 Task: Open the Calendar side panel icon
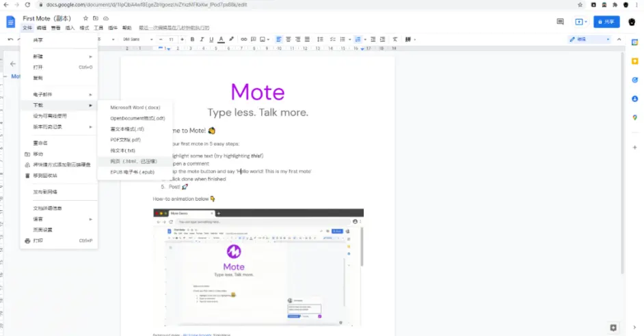634,42
